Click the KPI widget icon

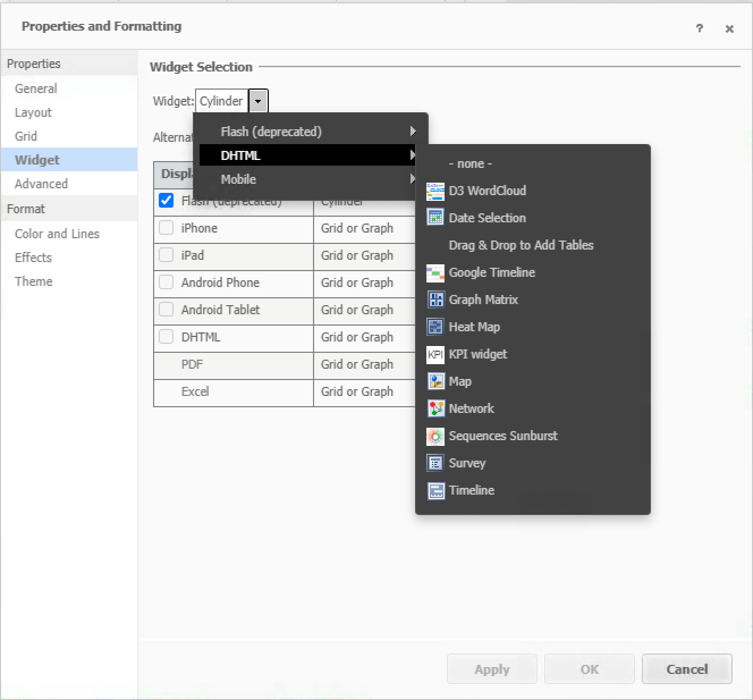435,355
